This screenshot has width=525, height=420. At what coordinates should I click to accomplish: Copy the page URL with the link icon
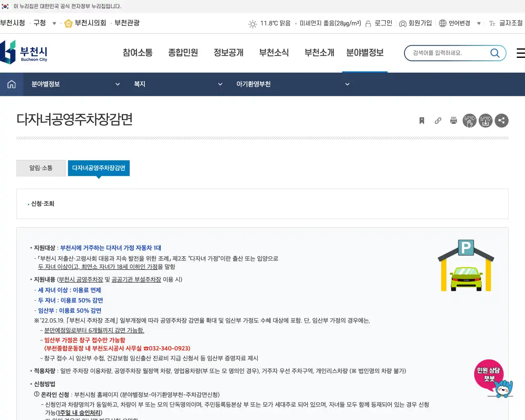[438, 121]
